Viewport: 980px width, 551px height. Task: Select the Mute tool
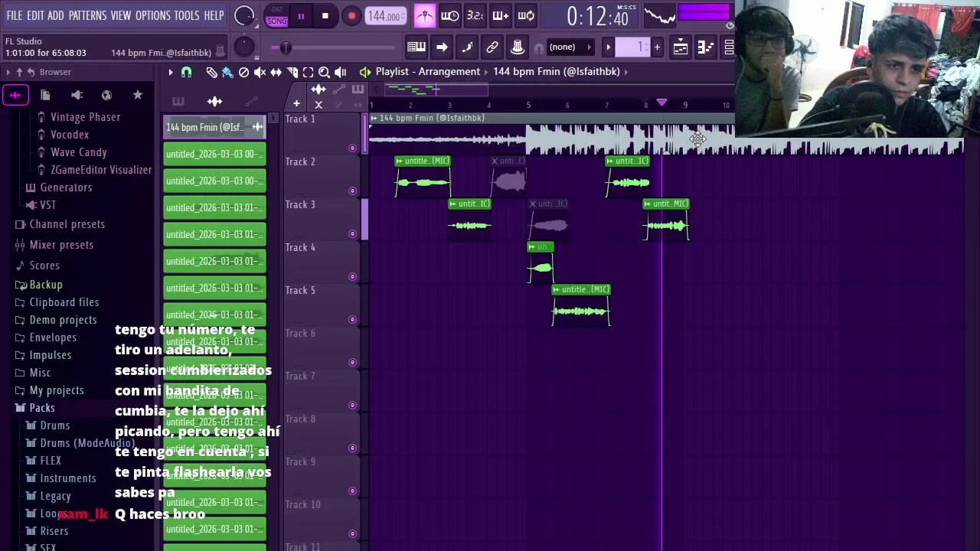click(x=260, y=72)
